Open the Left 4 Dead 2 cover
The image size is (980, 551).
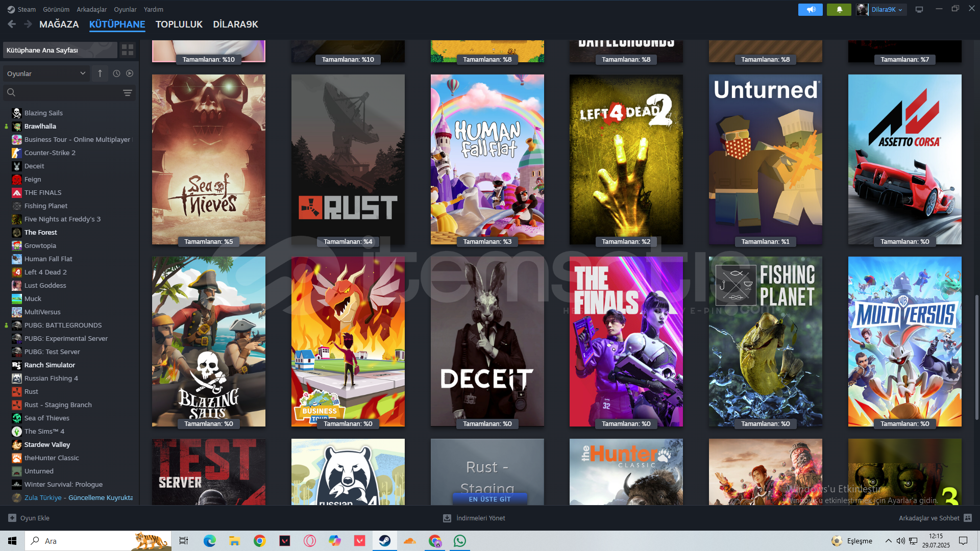626,159
